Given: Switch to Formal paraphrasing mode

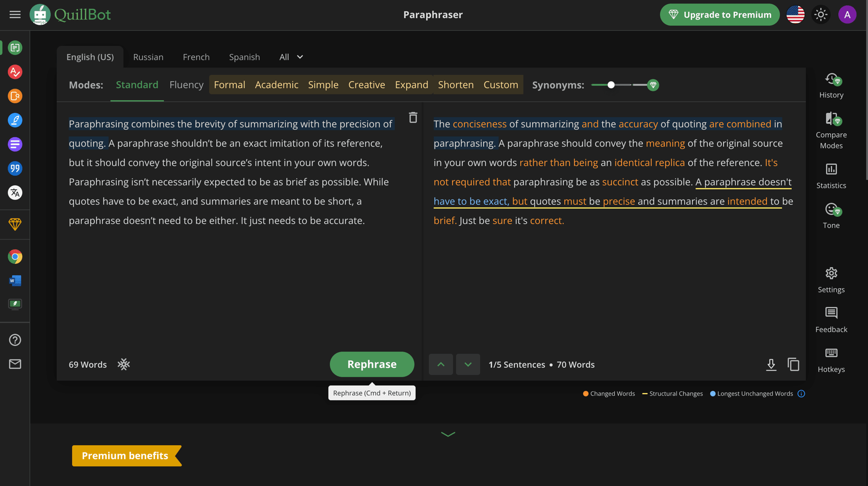Looking at the screenshot, I should [229, 84].
